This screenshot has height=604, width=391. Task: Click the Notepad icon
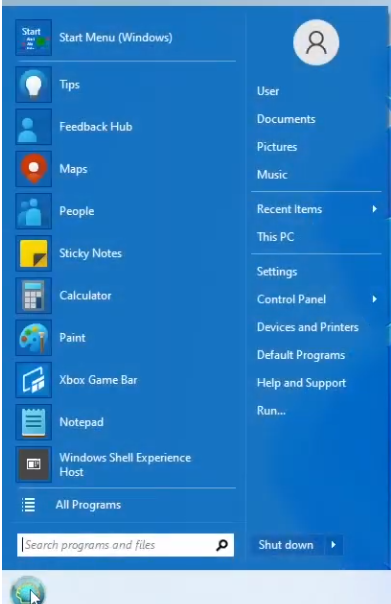[34, 422]
